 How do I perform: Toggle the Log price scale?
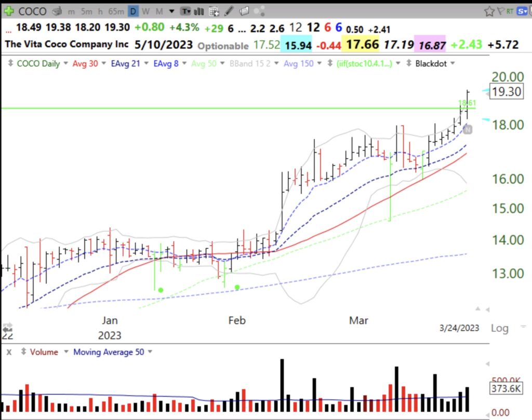coord(500,328)
